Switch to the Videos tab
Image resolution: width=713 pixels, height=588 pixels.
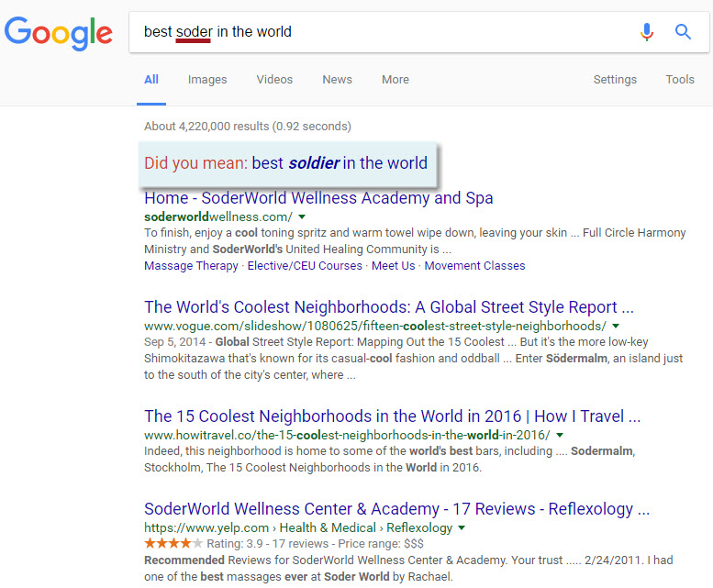click(x=274, y=80)
